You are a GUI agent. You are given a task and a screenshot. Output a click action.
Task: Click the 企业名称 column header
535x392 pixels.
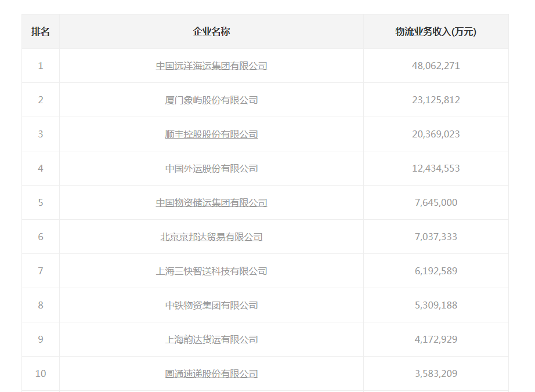(211, 32)
